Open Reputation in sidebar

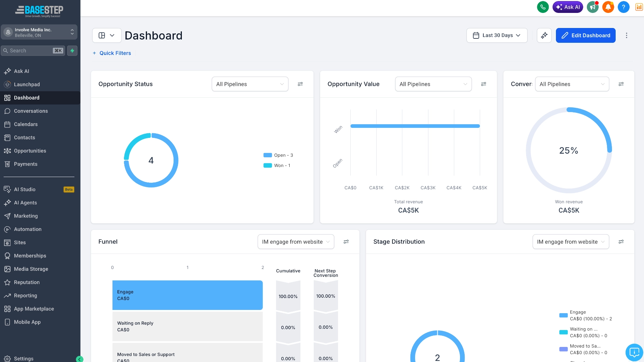click(x=40, y=282)
